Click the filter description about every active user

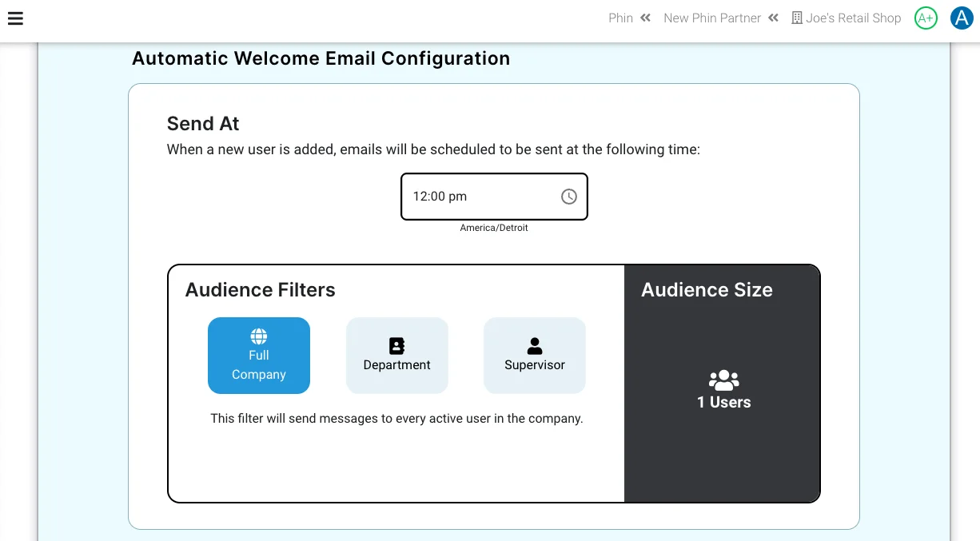point(396,418)
